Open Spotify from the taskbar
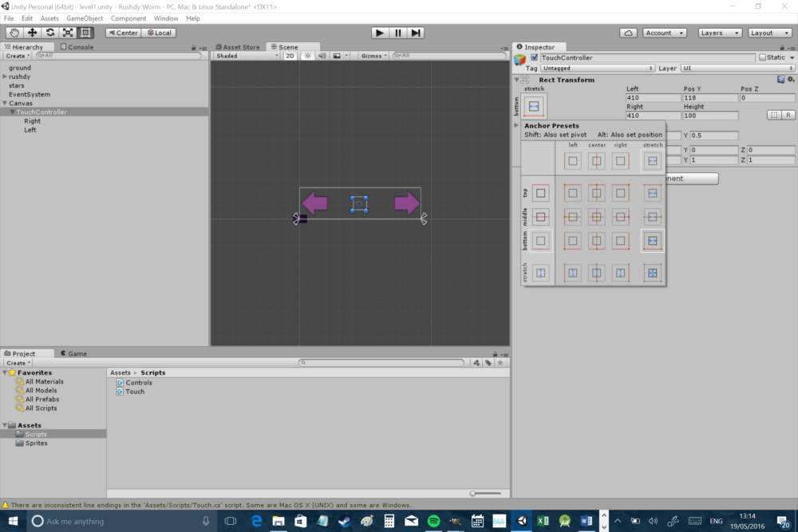Viewport: 798px width, 532px height. click(x=433, y=520)
